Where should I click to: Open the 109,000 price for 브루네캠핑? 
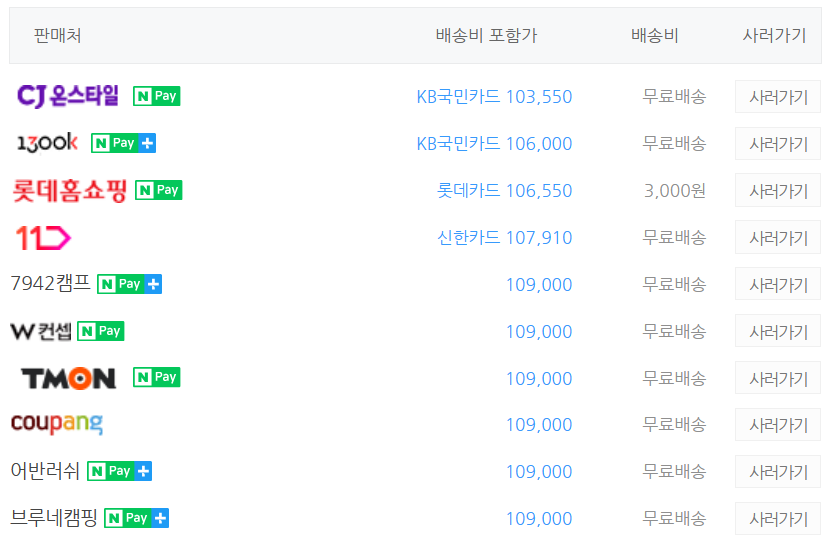pyautogui.click(x=539, y=519)
